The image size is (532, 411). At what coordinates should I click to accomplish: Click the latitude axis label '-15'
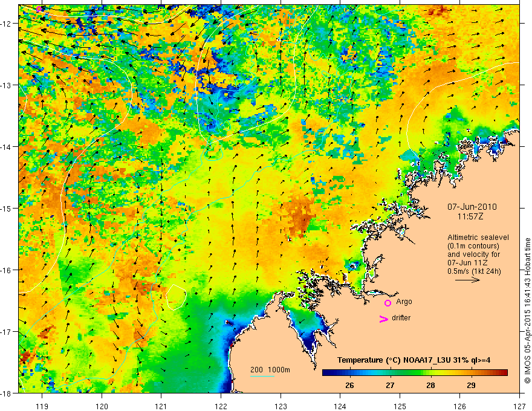(7, 208)
